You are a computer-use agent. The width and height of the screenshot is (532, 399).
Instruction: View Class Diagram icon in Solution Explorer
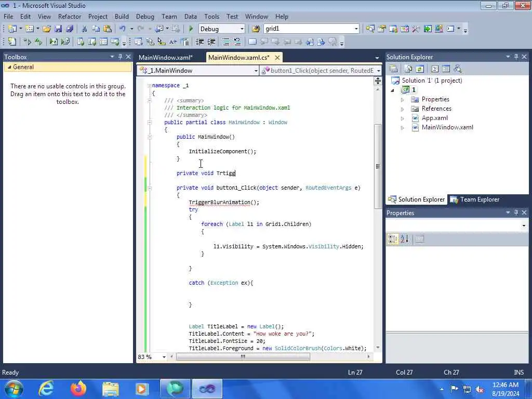click(458, 69)
